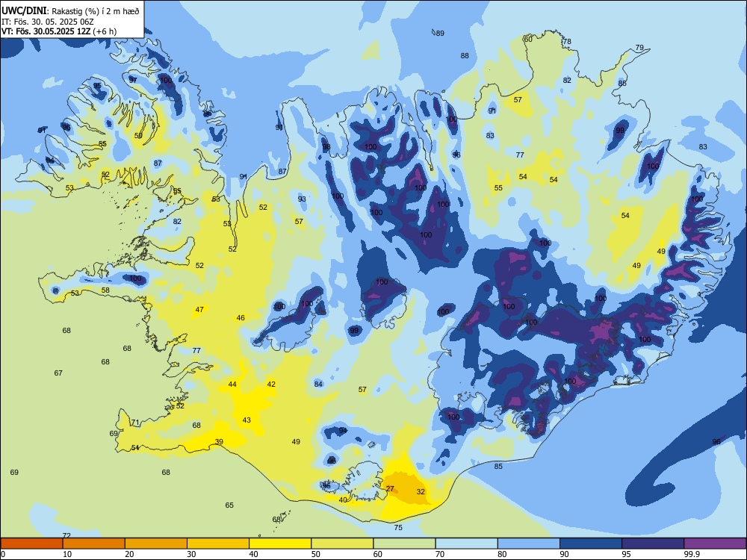
Task: Click the 43 humidity reading
Action: pyautogui.click(x=247, y=420)
